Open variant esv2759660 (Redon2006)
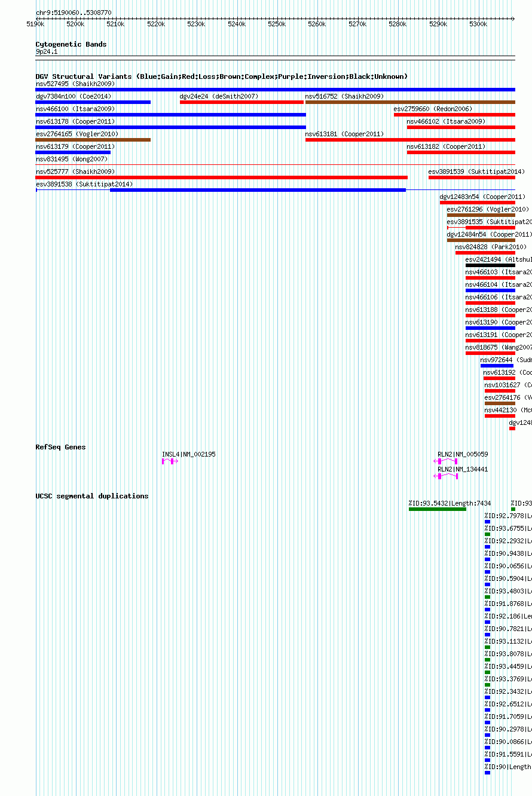 [x=433, y=109]
